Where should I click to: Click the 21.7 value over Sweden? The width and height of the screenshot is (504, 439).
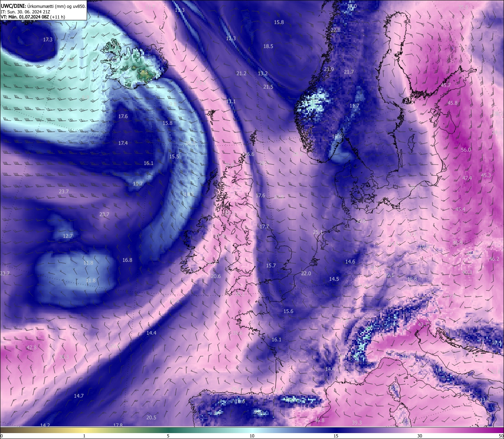[349, 72]
